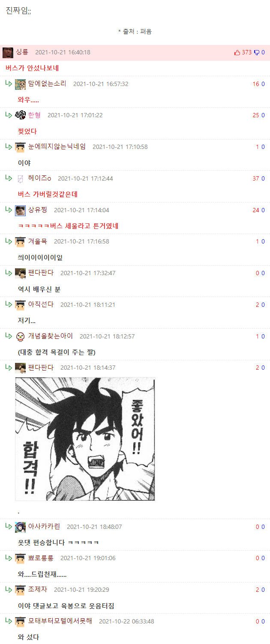Click the downvote count on 상유찡's reply
This screenshot has height=644, width=270.
click(x=263, y=210)
